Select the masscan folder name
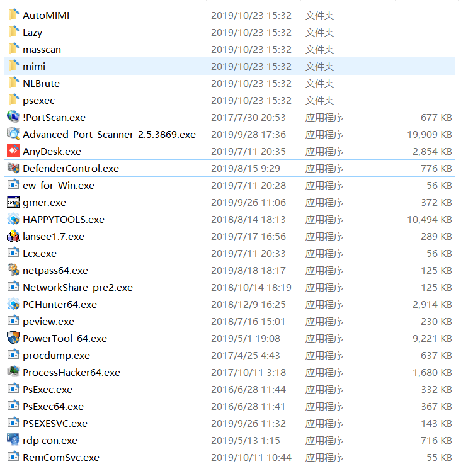The width and height of the screenshot is (473, 476). (x=42, y=50)
